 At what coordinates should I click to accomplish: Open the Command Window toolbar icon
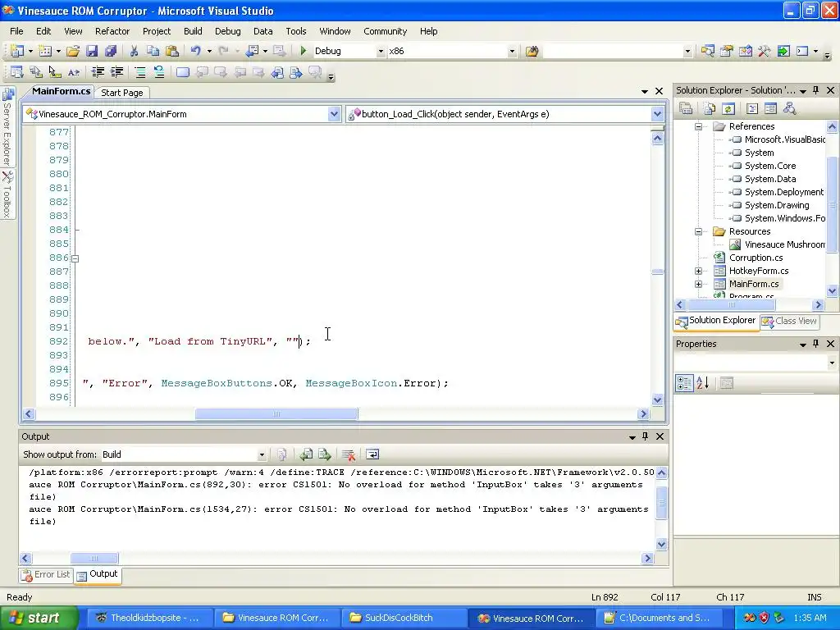tap(802, 51)
